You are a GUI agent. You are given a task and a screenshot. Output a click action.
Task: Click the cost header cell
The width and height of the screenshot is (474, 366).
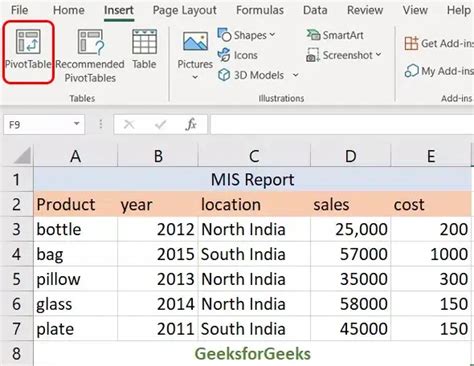pos(431,204)
